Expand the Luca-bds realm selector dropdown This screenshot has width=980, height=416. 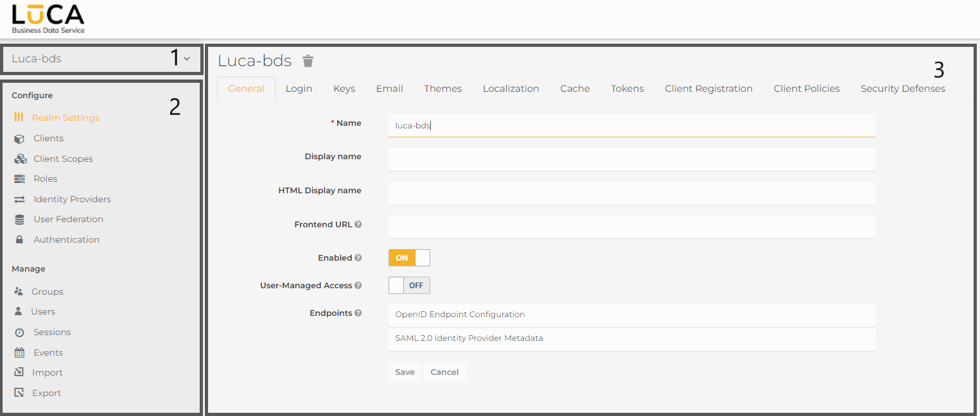(186, 59)
